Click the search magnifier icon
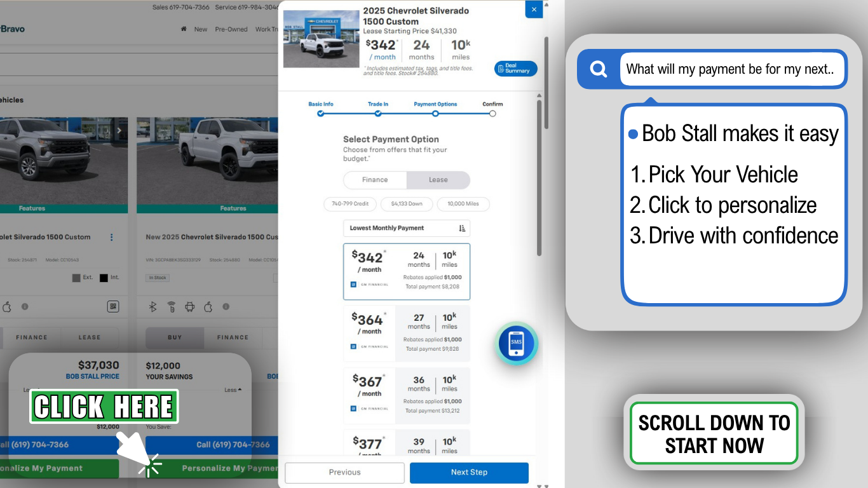This screenshot has height=488, width=868. pyautogui.click(x=598, y=69)
